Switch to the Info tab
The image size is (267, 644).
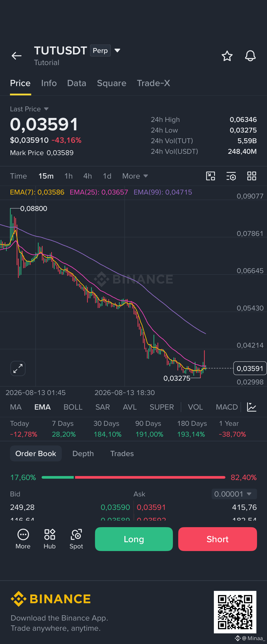tap(49, 83)
